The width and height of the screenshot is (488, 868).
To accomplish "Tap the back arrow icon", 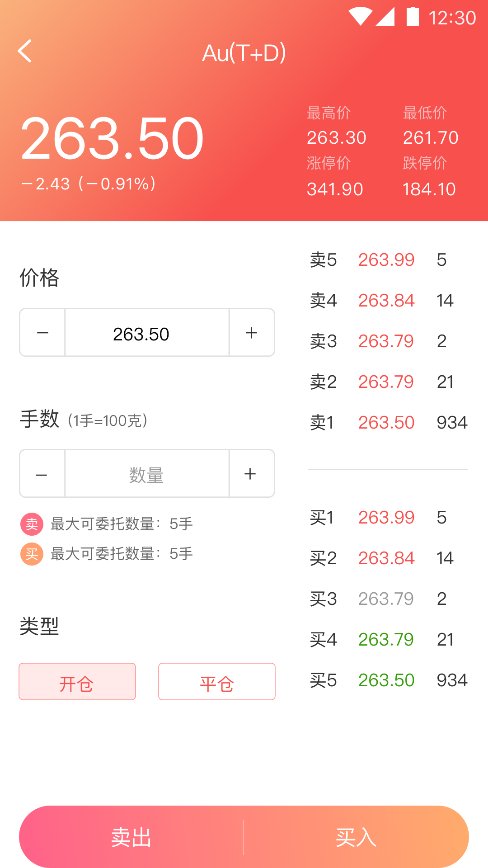I will tap(25, 51).
